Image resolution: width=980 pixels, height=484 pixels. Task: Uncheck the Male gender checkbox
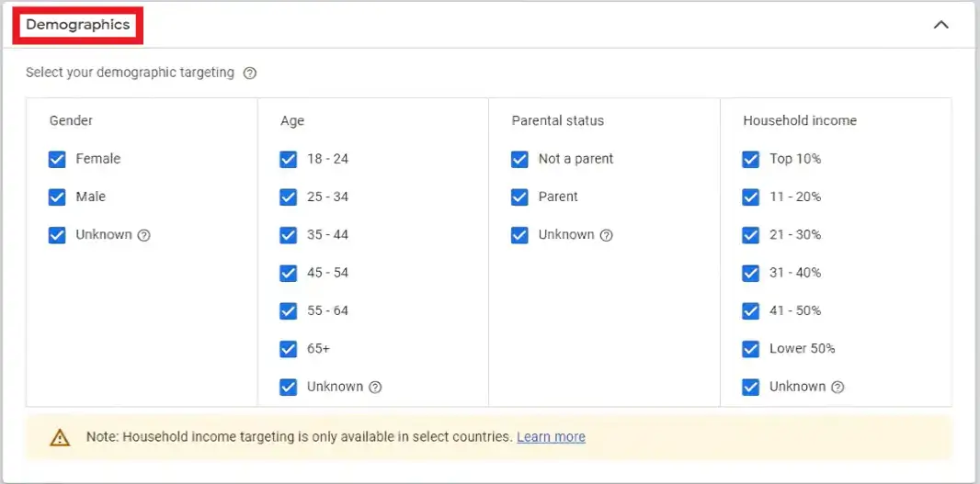point(57,197)
